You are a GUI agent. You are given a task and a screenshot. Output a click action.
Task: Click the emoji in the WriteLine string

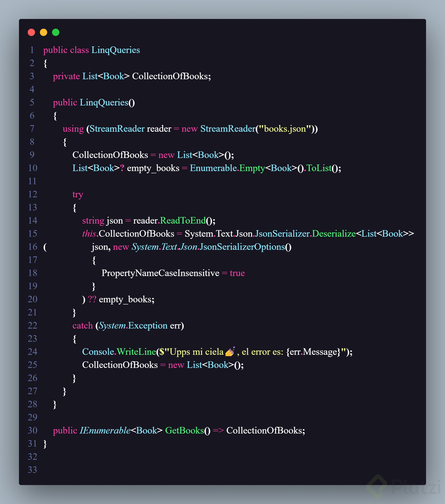point(230,351)
